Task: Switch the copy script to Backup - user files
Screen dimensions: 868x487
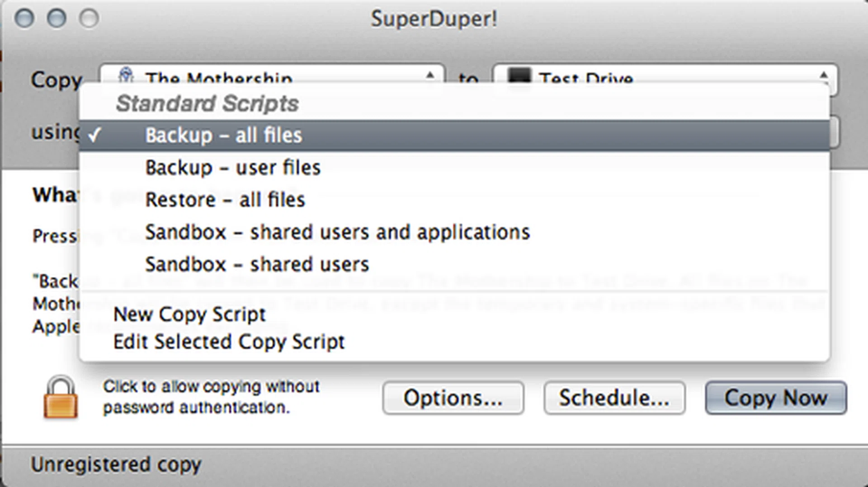Action: (x=232, y=167)
